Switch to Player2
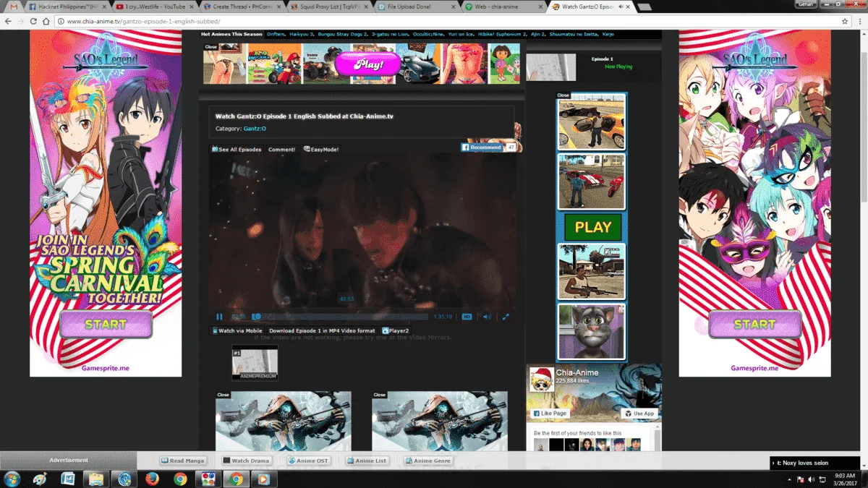This screenshot has height=488, width=868. pos(396,331)
